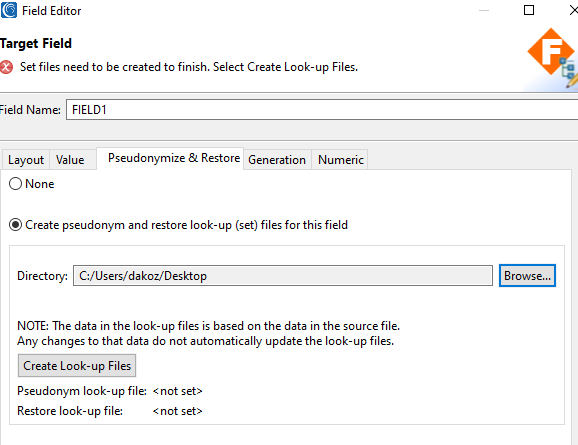578x445 pixels.
Task: Maximize the Field Editor window
Action: (x=529, y=10)
